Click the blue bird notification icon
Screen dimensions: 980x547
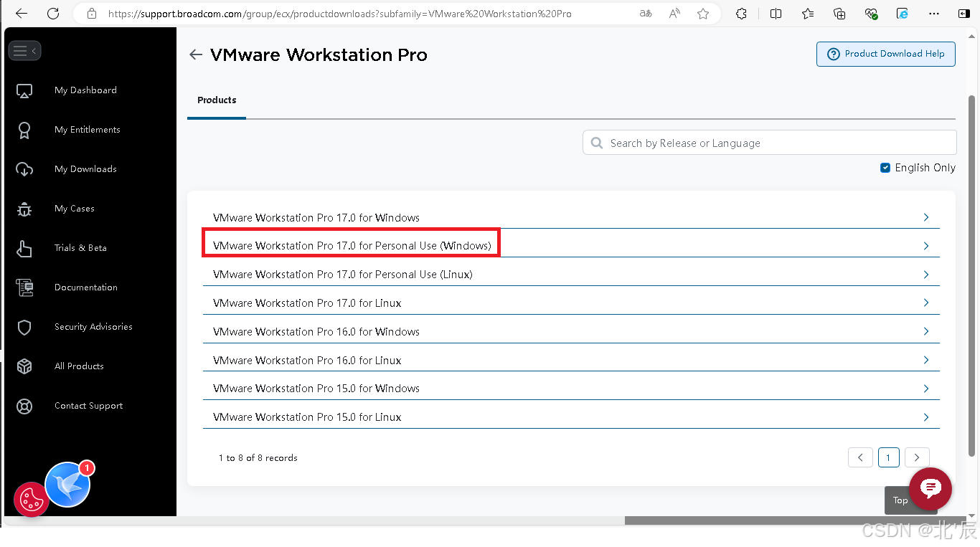coord(67,485)
